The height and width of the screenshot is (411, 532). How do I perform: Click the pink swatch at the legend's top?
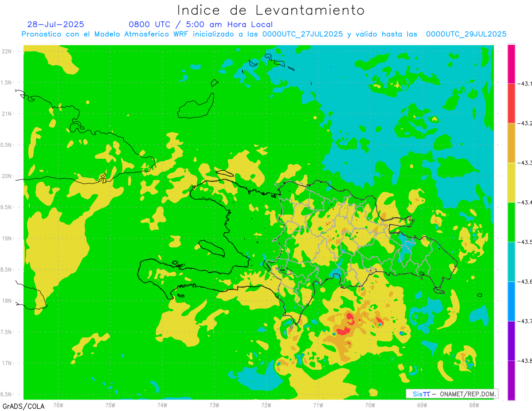coord(511,64)
